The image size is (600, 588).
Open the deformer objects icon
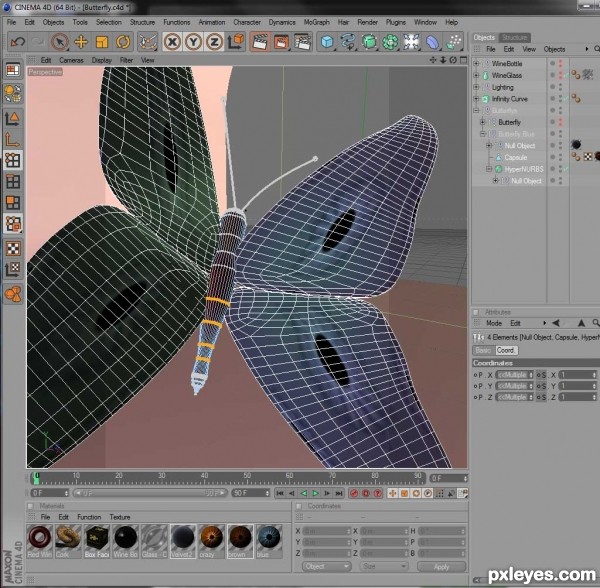432,42
